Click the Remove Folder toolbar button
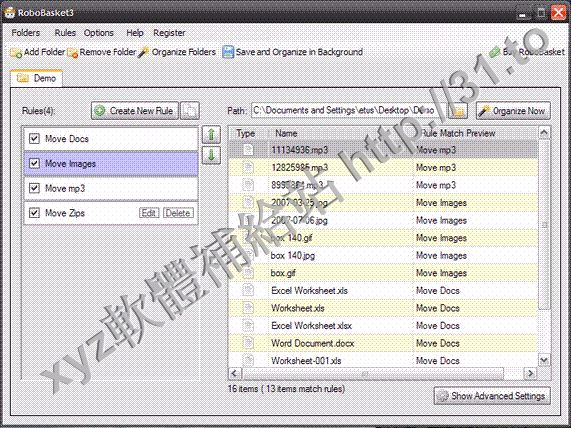Image resolution: width=571 pixels, height=428 pixels. click(102, 52)
